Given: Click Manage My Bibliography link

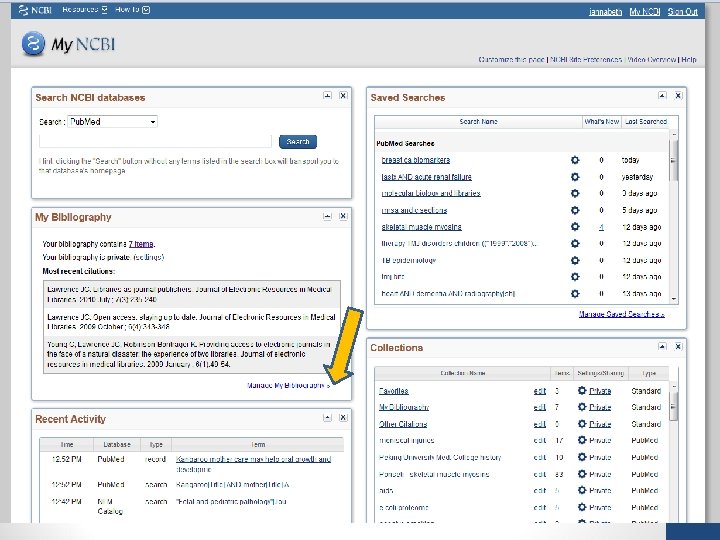Looking at the screenshot, I should pos(288,386).
